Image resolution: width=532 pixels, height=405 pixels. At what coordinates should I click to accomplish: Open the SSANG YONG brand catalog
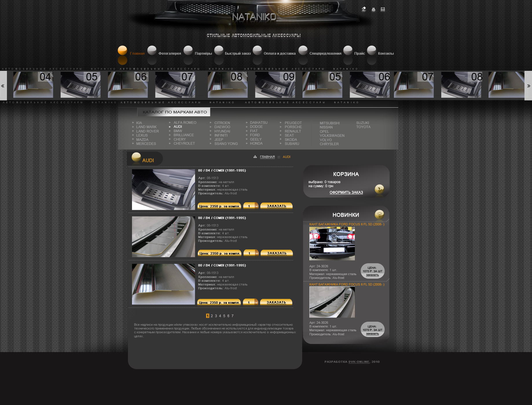(226, 144)
